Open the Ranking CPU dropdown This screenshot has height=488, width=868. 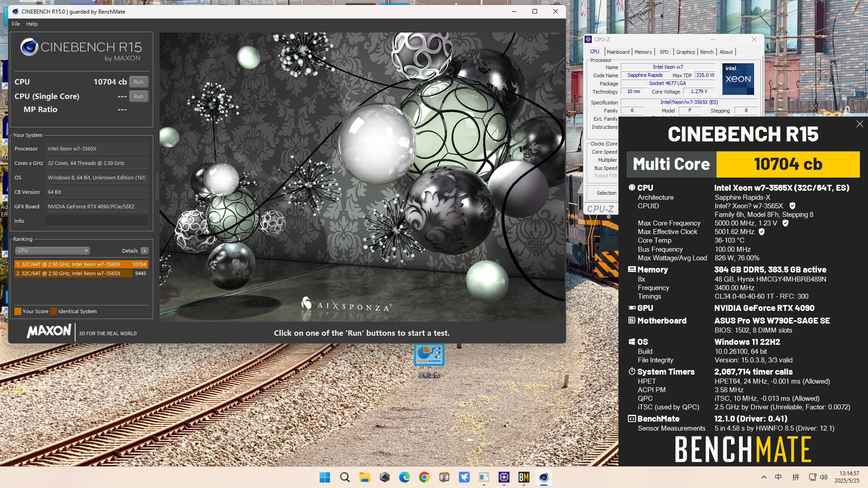pyautogui.click(x=52, y=250)
